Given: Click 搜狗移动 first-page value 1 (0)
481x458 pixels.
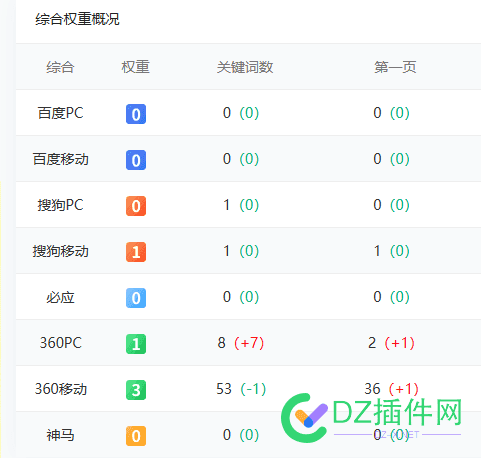Looking at the screenshot, I should click(391, 251).
